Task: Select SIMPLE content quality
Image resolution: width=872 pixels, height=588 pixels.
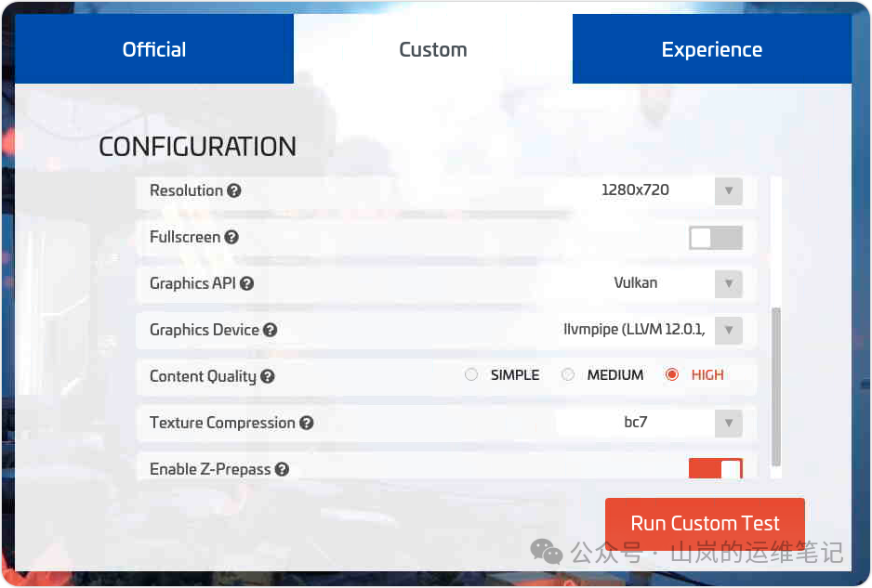Action: click(471, 375)
